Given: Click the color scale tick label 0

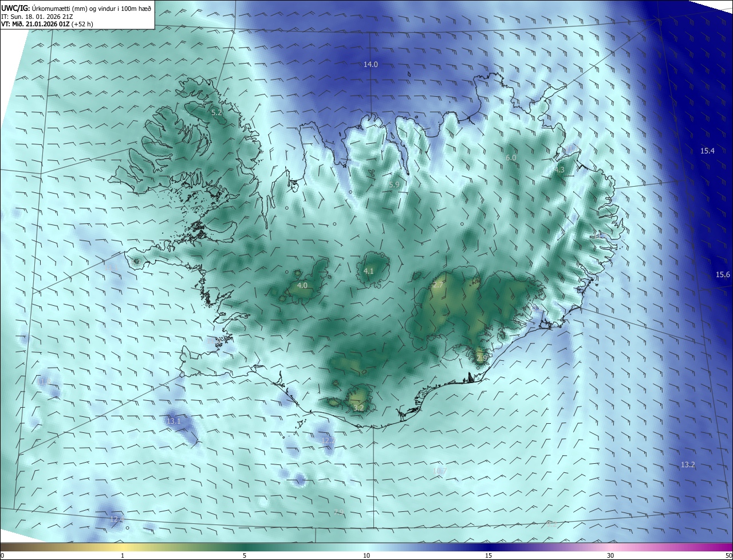Looking at the screenshot, I should coord(3,555).
